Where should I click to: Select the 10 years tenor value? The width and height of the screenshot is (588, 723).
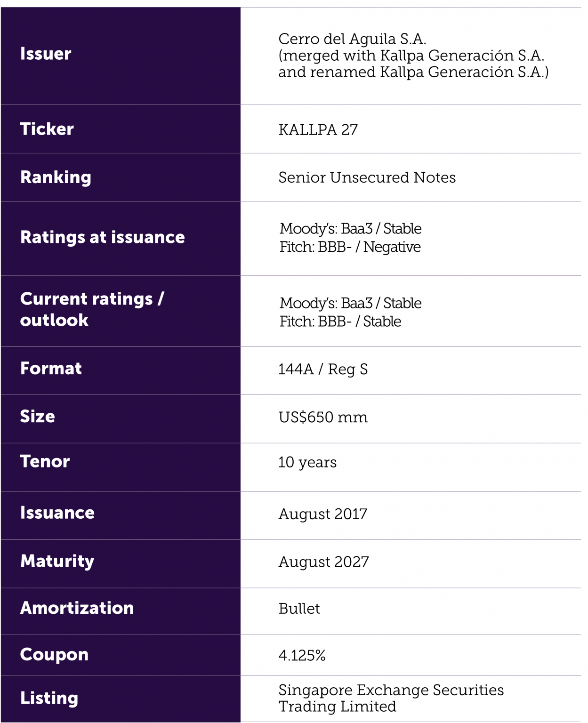[x=307, y=463]
